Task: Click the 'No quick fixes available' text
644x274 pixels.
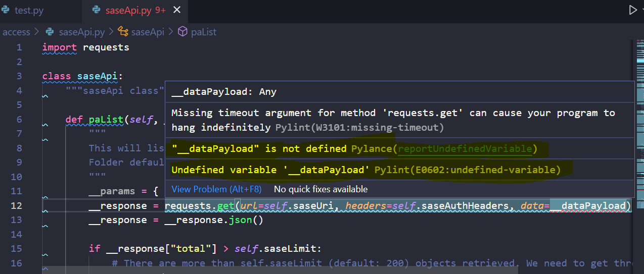Action: click(320, 189)
